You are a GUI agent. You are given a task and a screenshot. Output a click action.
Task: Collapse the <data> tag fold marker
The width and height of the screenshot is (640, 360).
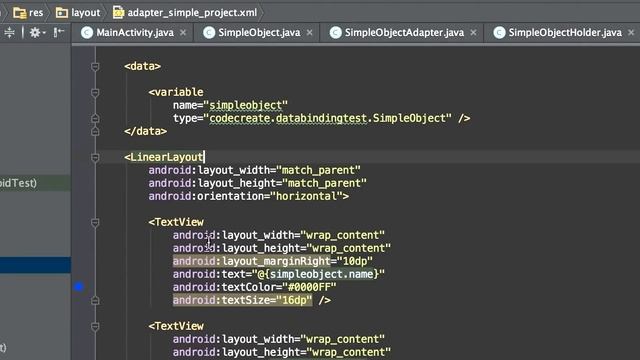coord(95,67)
